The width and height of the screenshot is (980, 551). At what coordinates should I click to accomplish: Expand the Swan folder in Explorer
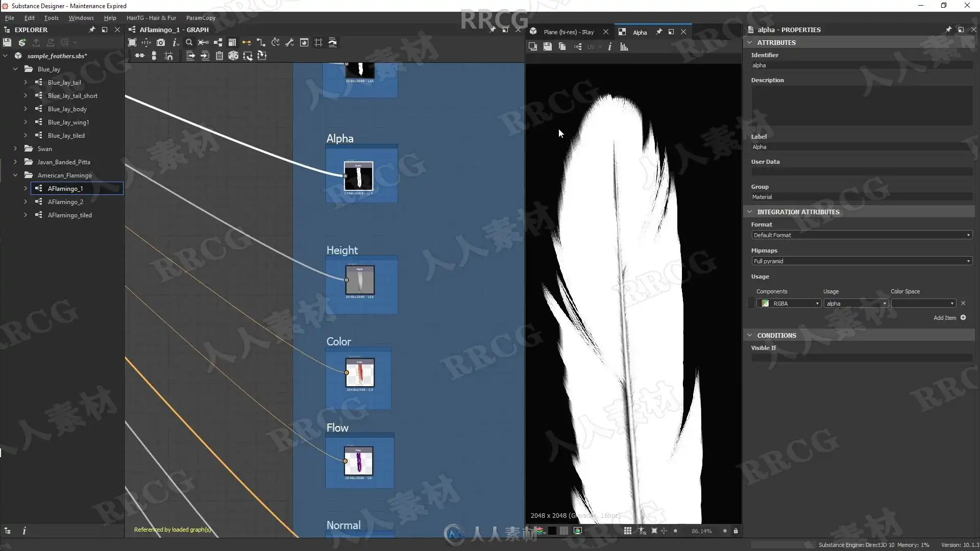pos(15,149)
